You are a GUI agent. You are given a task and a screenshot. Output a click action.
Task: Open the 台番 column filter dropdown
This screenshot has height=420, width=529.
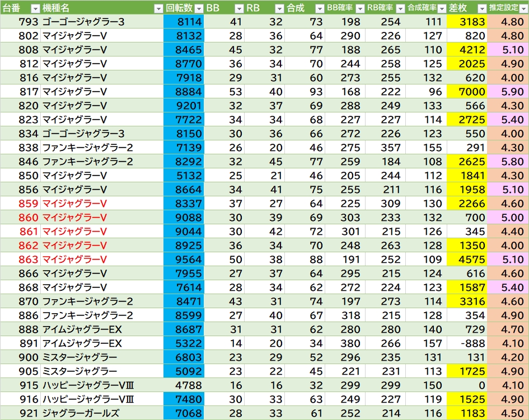35,9
